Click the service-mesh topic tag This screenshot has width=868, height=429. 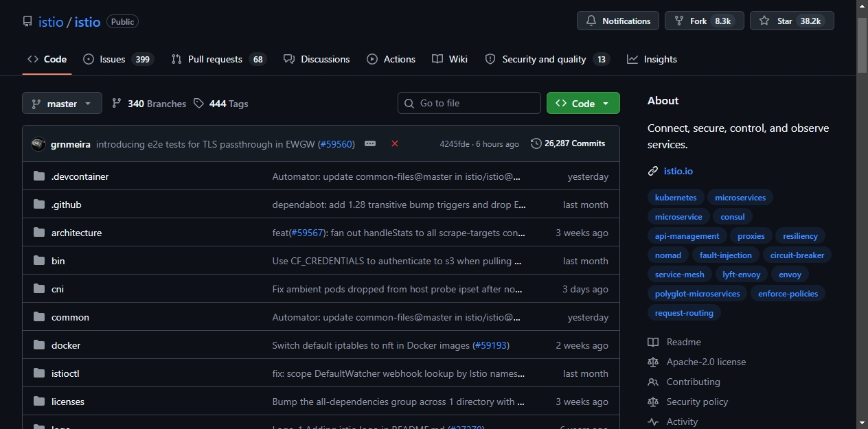[x=680, y=275]
